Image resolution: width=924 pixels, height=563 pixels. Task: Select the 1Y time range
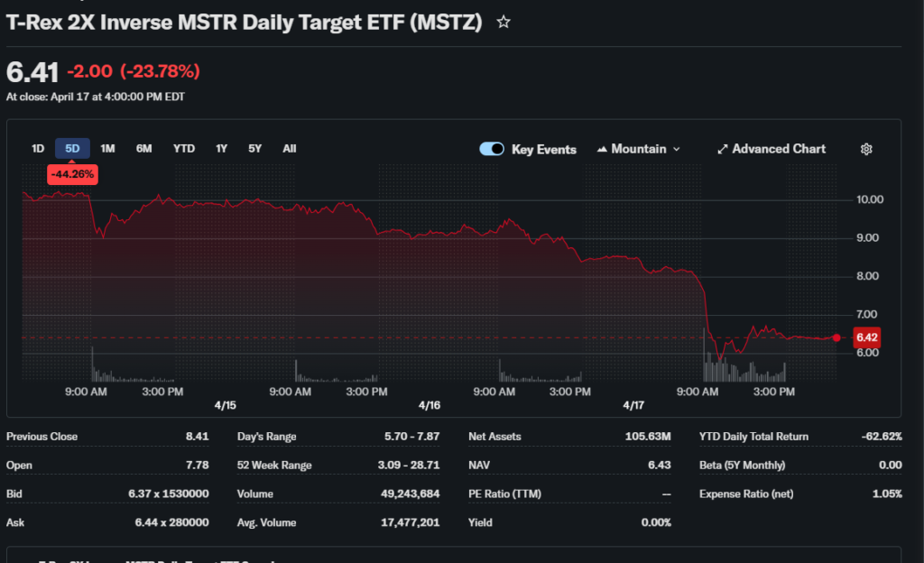[222, 149]
